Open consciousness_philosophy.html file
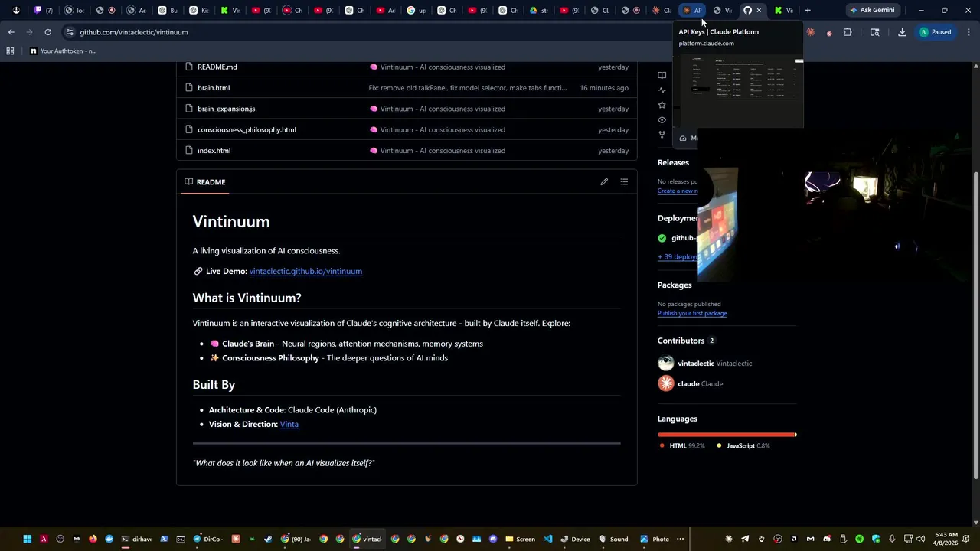The image size is (980, 551). click(x=247, y=129)
